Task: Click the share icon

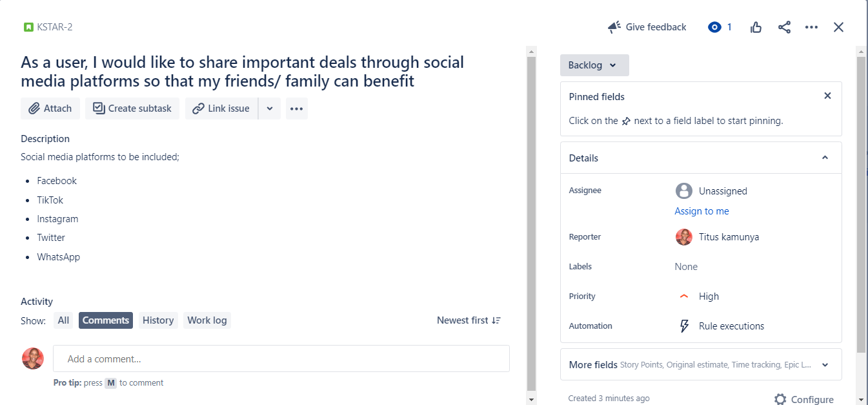Action: coord(784,27)
